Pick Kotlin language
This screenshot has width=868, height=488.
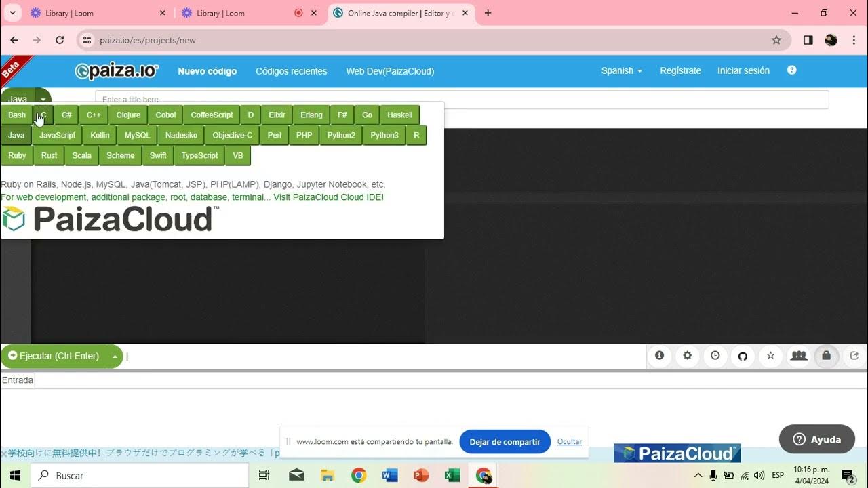point(100,136)
